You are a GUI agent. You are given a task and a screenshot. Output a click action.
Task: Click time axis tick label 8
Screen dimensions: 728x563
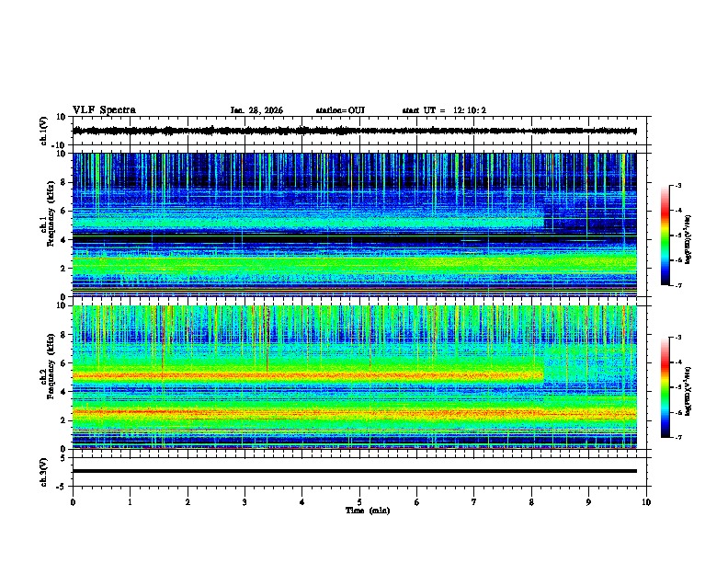coord(531,502)
